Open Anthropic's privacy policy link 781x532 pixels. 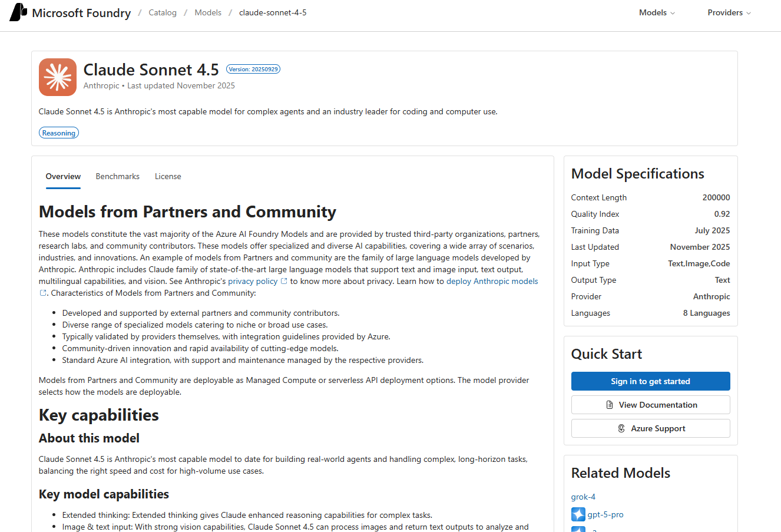point(253,281)
